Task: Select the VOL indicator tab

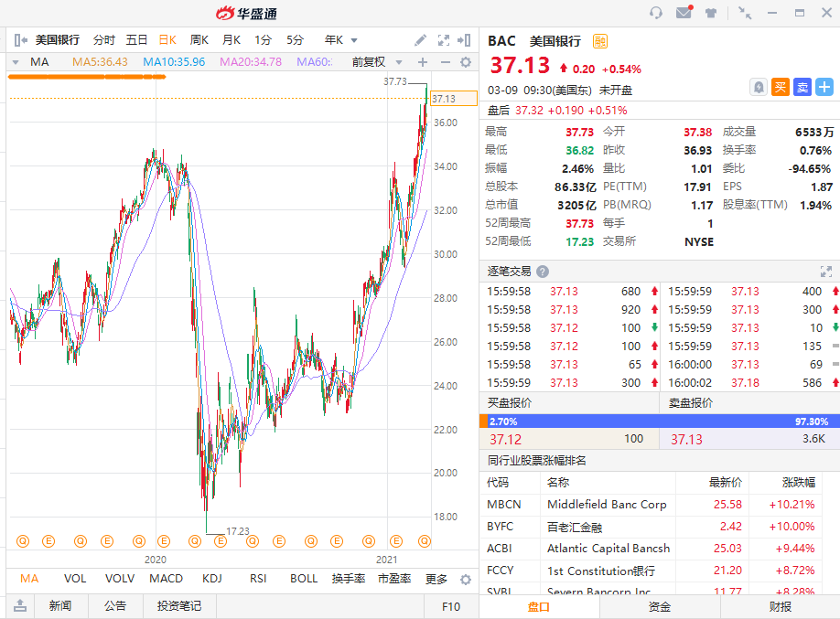Action: 75,579
